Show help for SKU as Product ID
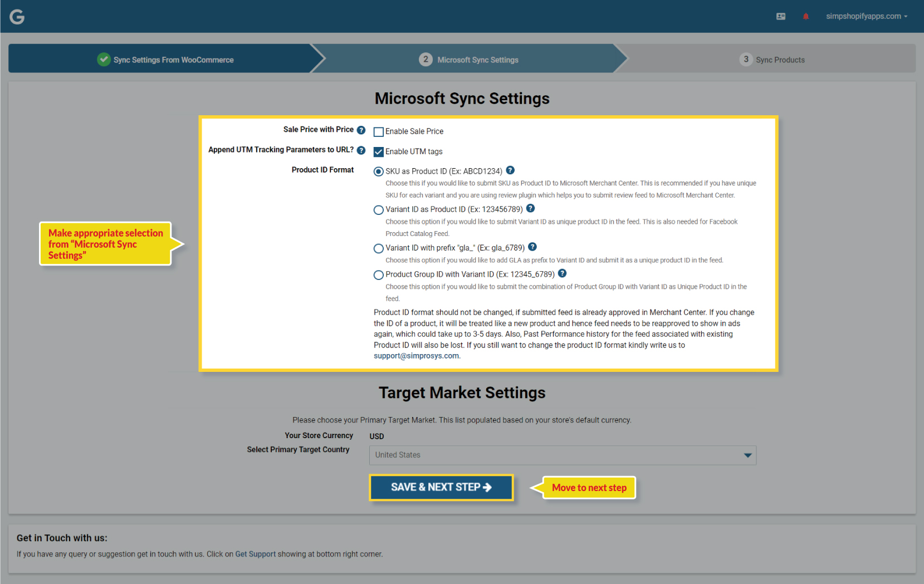 pos(510,170)
